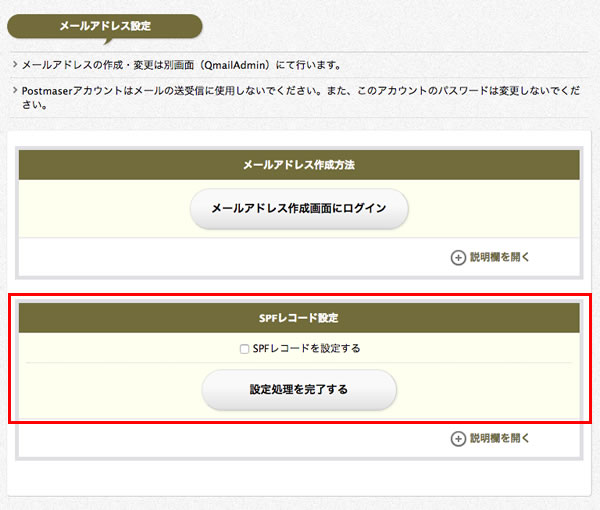
Task: Enable the SPFレコードを設定する checkbox
Action: coord(244,349)
